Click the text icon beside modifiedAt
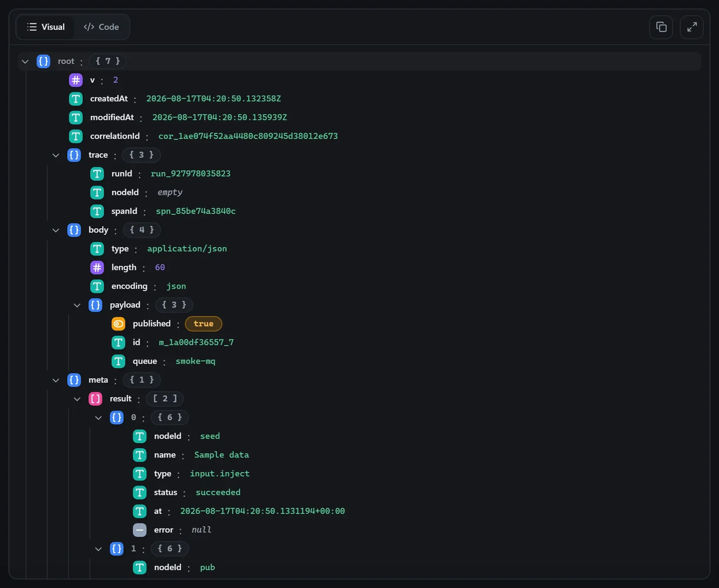The width and height of the screenshot is (719, 588). pos(76,118)
